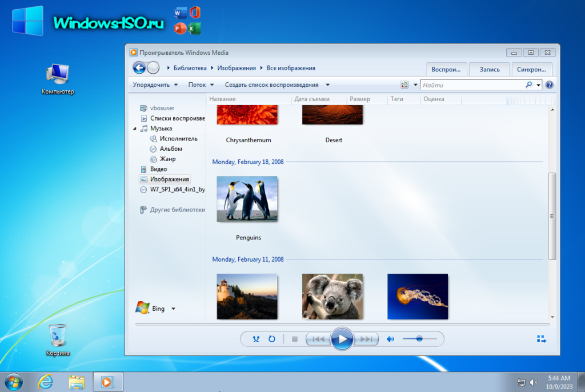Image resolution: width=585 pixels, height=392 pixels.
Task: Open Другие библиотеки in the tree
Action: tap(177, 210)
